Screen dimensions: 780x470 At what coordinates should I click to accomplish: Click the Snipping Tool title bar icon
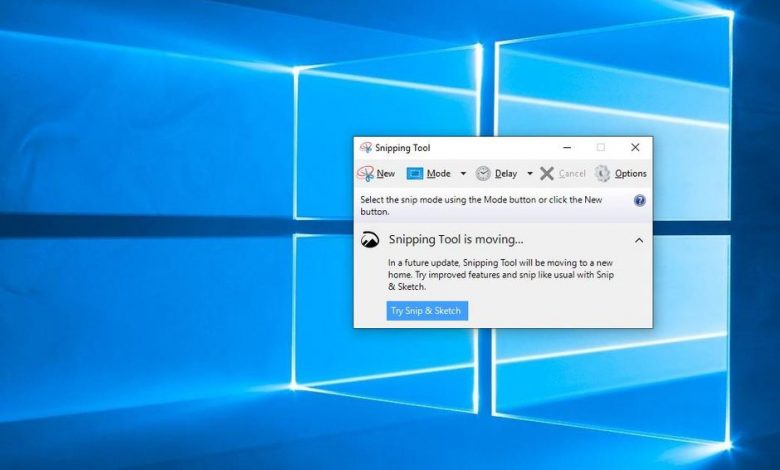(x=366, y=148)
